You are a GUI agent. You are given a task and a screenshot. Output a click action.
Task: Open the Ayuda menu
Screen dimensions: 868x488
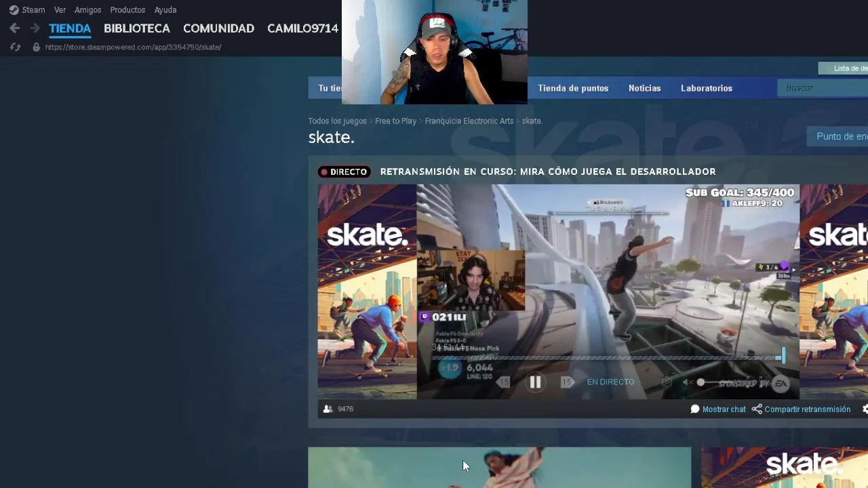[165, 10]
